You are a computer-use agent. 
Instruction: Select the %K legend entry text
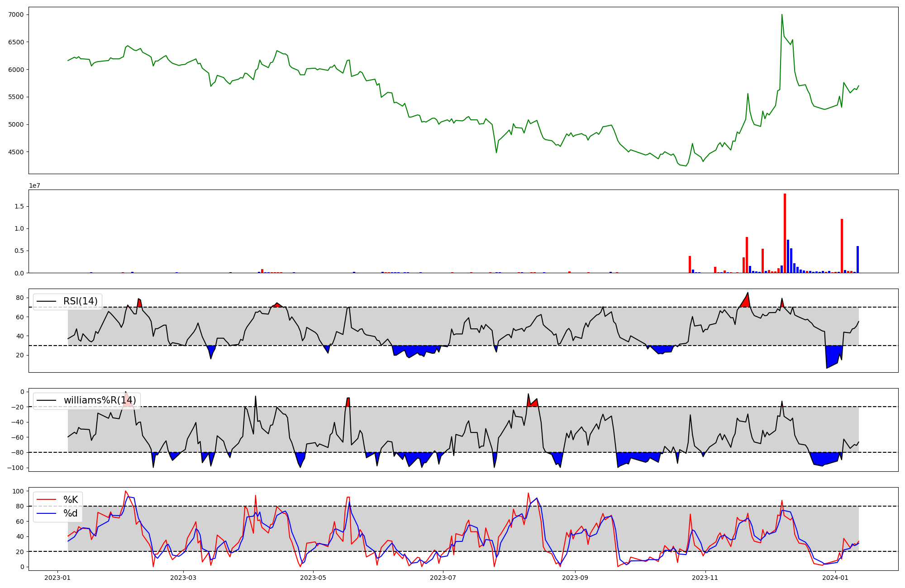71,500
